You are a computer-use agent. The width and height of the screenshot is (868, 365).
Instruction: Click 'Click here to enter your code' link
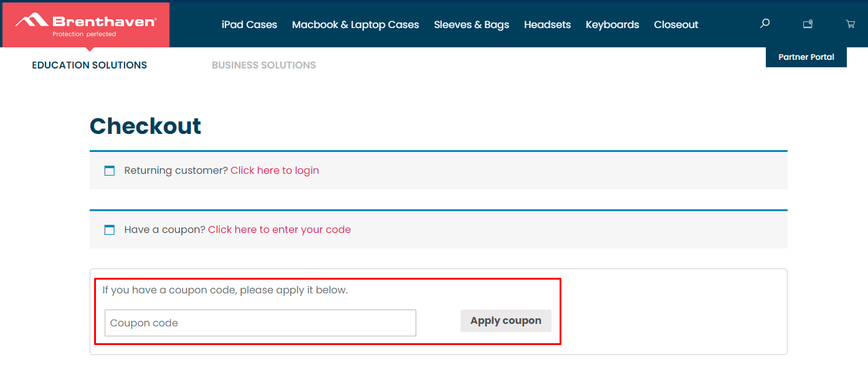tap(279, 230)
